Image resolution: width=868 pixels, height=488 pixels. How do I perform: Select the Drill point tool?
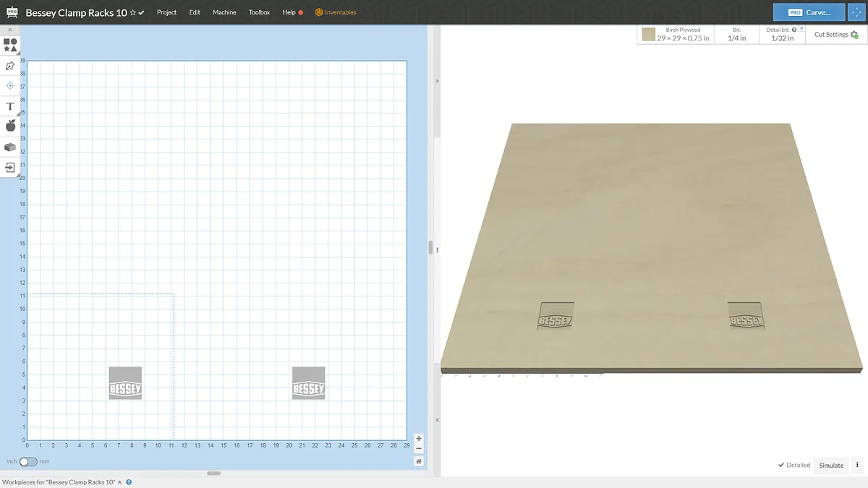click(x=10, y=85)
